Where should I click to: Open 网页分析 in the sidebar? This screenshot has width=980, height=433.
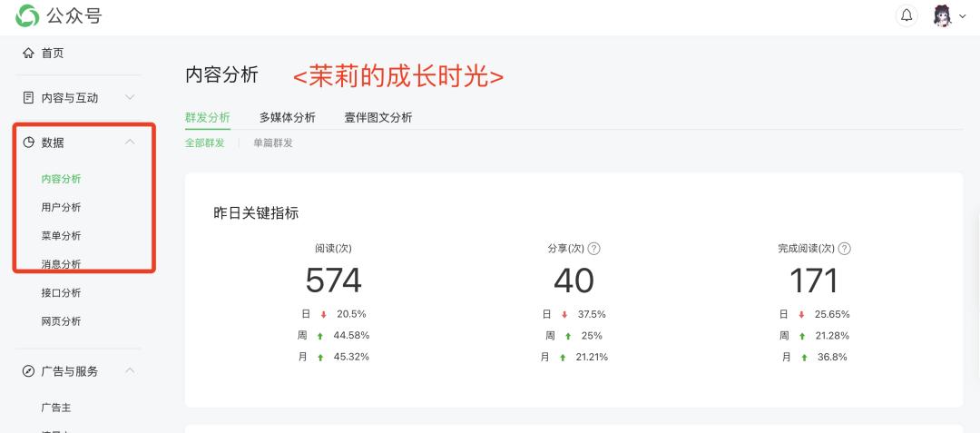62,321
